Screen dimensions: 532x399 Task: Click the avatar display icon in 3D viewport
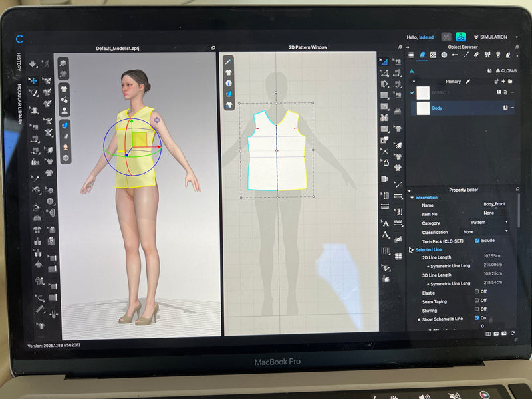[x=65, y=146]
